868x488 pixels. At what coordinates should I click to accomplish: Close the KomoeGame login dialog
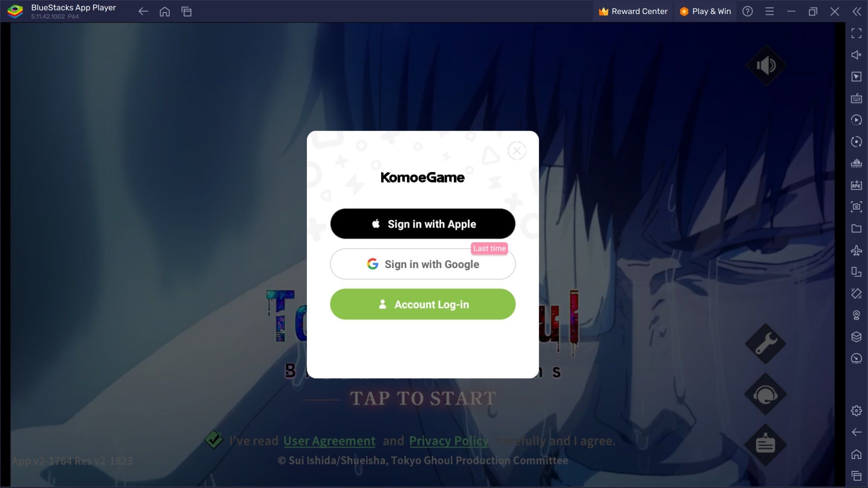pos(516,150)
